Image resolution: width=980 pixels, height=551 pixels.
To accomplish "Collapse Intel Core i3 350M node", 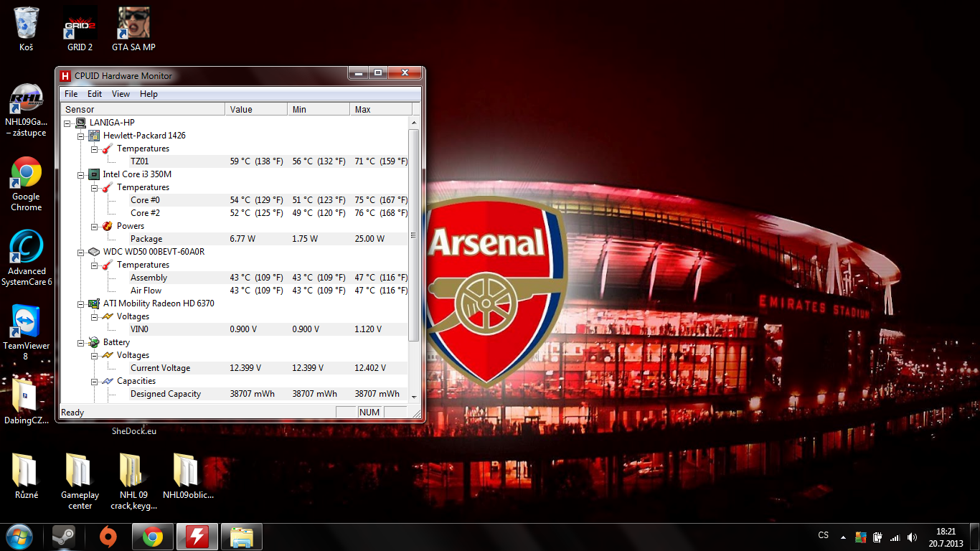I will point(80,174).
